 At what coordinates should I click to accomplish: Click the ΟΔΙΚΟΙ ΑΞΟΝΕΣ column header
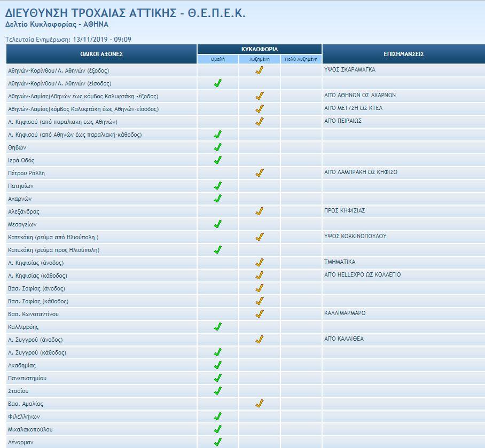tap(101, 54)
